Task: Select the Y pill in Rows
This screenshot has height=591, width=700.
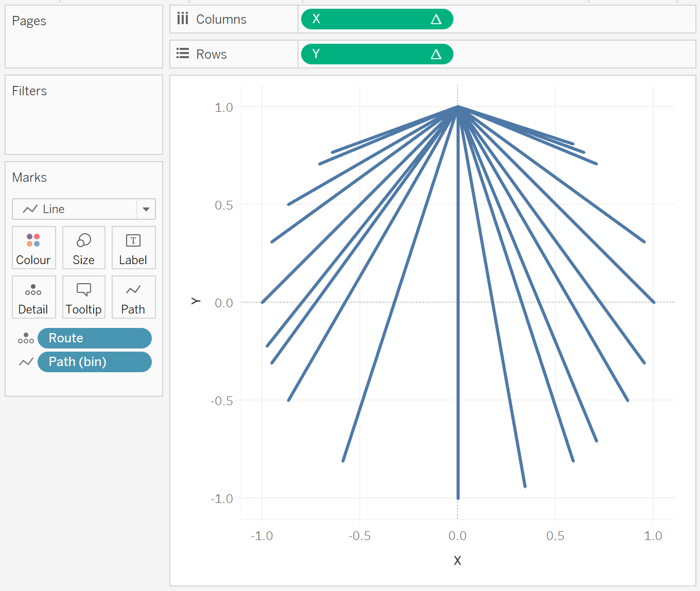Action: [x=377, y=54]
